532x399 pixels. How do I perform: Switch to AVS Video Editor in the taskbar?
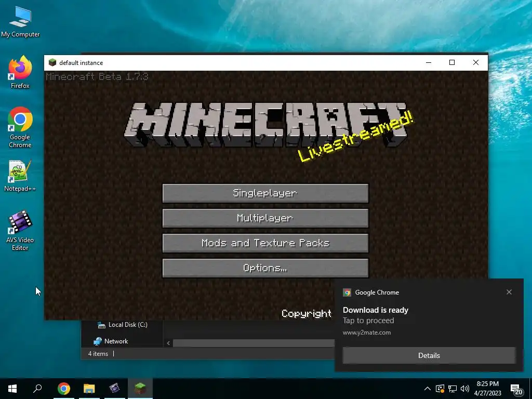point(115,389)
